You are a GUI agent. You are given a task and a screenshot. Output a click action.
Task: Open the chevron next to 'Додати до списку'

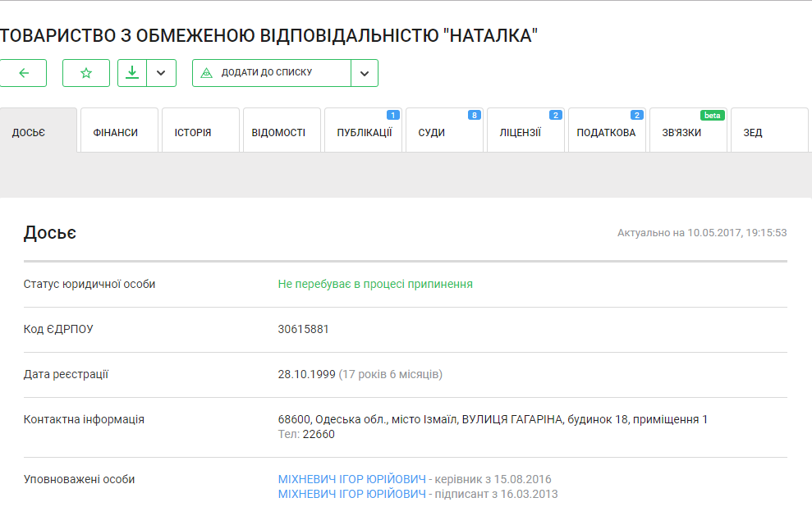tap(364, 73)
